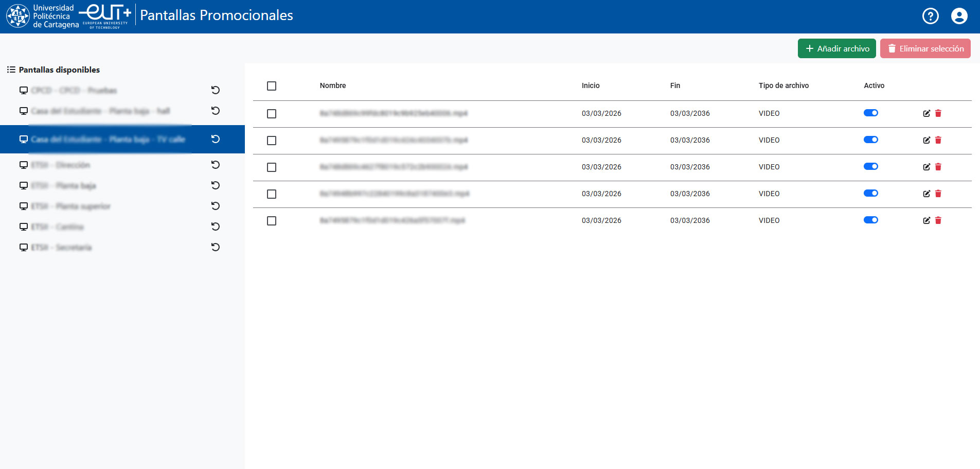Screen dimensions: 980x469
Task: Click the edit pencil icon in first file row
Action: pyautogui.click(x=926, y=113)
